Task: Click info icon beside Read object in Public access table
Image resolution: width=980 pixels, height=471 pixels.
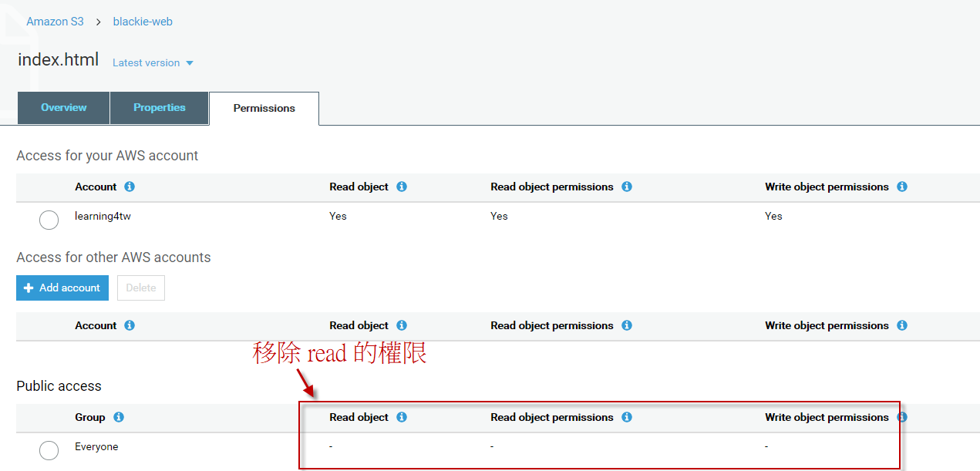Action: [402, 417]
